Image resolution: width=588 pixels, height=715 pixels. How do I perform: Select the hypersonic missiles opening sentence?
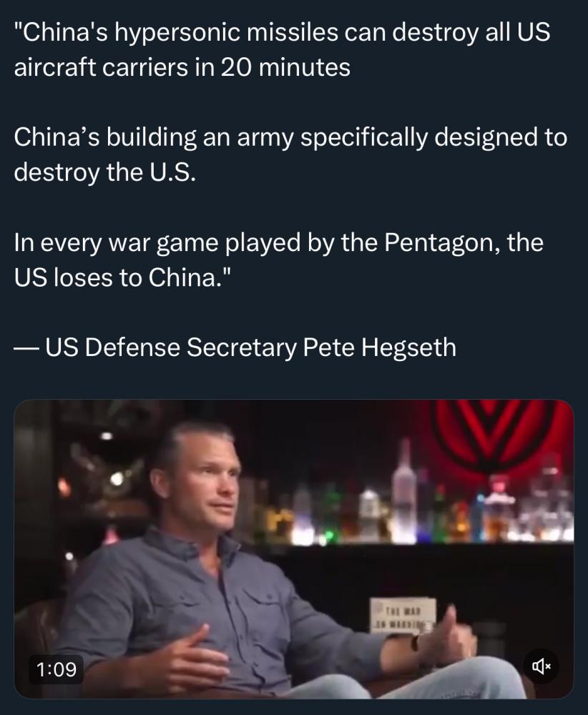(282, 50)
